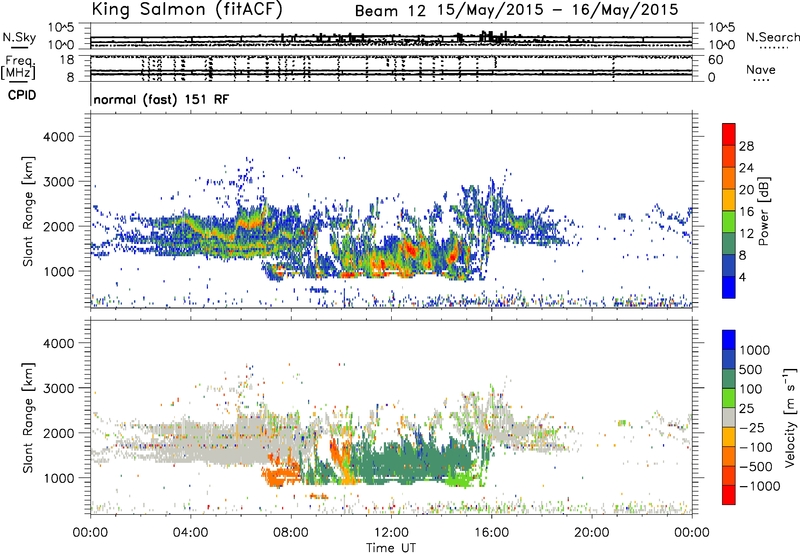Click the 60 tick on the Nave axis

(715, 60)
